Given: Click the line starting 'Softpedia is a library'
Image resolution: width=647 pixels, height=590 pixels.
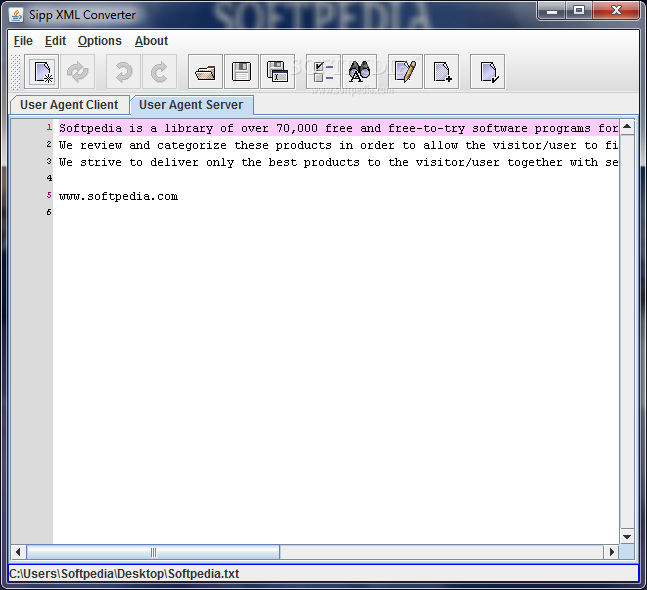Looking at the screenshot, I should 338,128.
